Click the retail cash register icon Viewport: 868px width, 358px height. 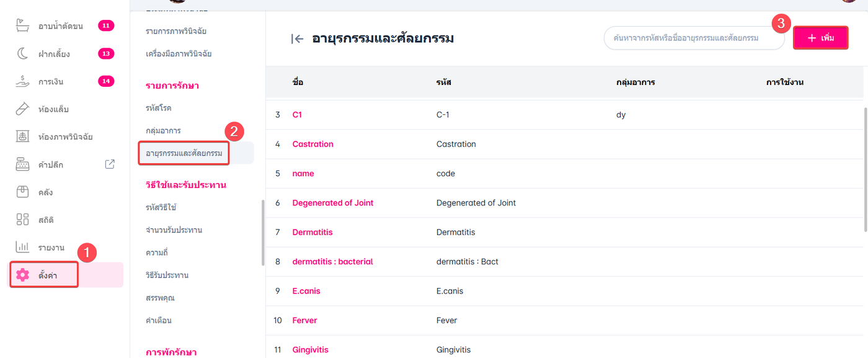click(22, 164)
